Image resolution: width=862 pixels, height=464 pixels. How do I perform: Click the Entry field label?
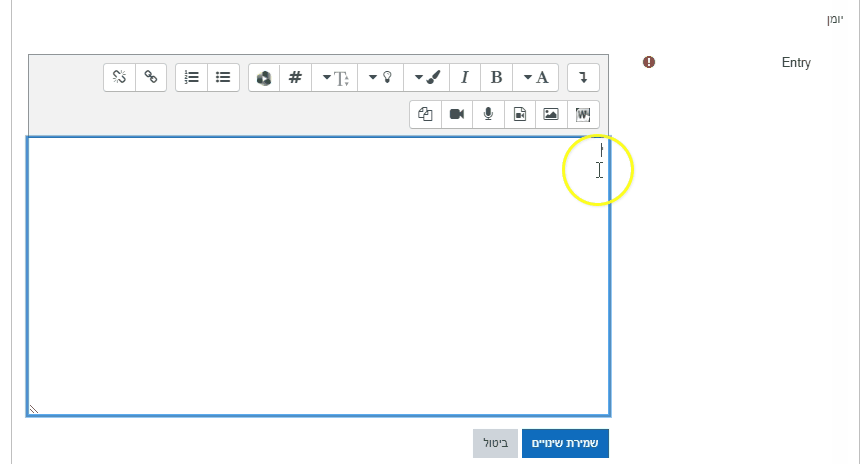[x=796, y=63]
